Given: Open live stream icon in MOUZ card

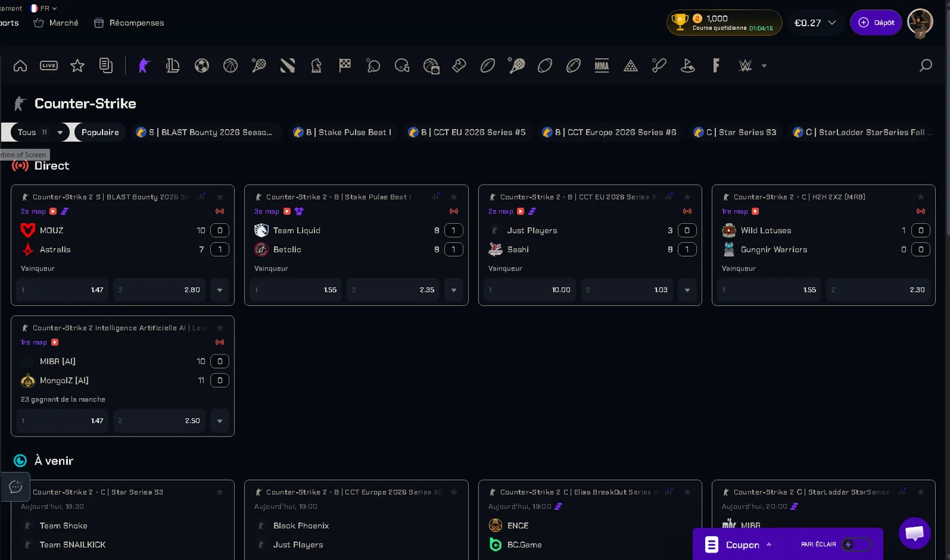Looking at the screenshot, I should point(53,212).
